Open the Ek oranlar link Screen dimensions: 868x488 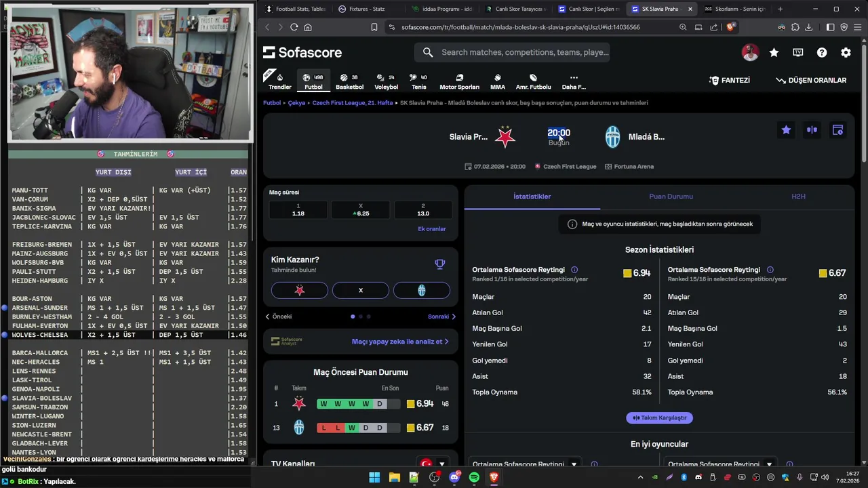(432, 229)
